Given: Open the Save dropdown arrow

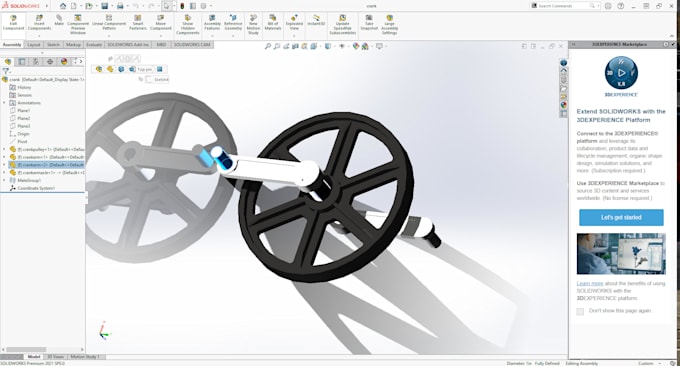Looking at the screenshot, I should (x=111, y=6).
